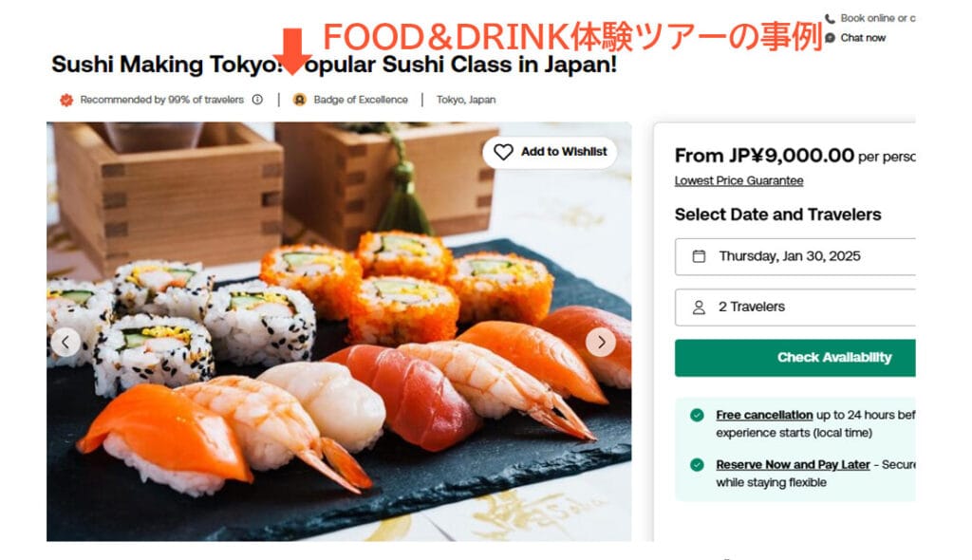Open the Thursday, Jan 30, 2025 date picker
The image size is (972, 560).
click(x=795, y=256)
